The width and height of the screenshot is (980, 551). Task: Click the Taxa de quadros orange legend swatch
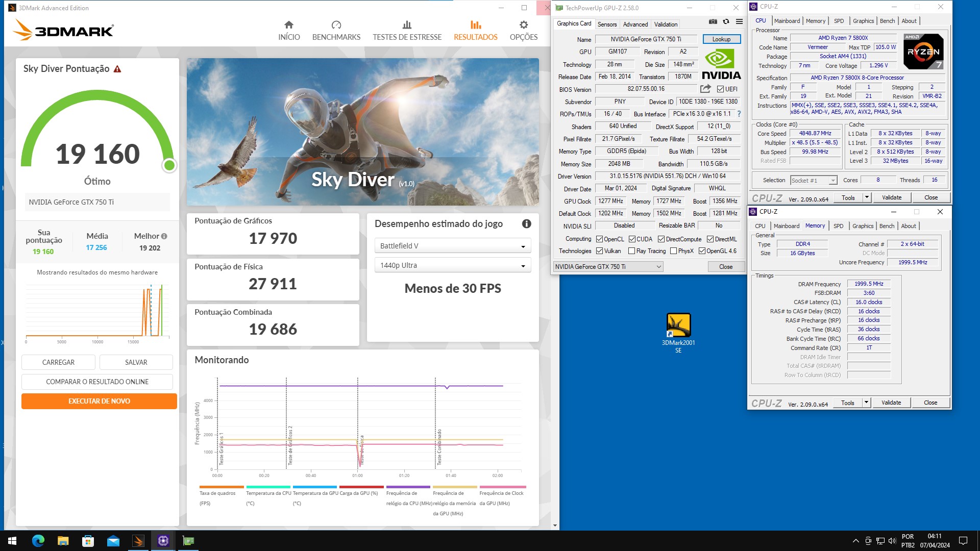tap(222, 487)
